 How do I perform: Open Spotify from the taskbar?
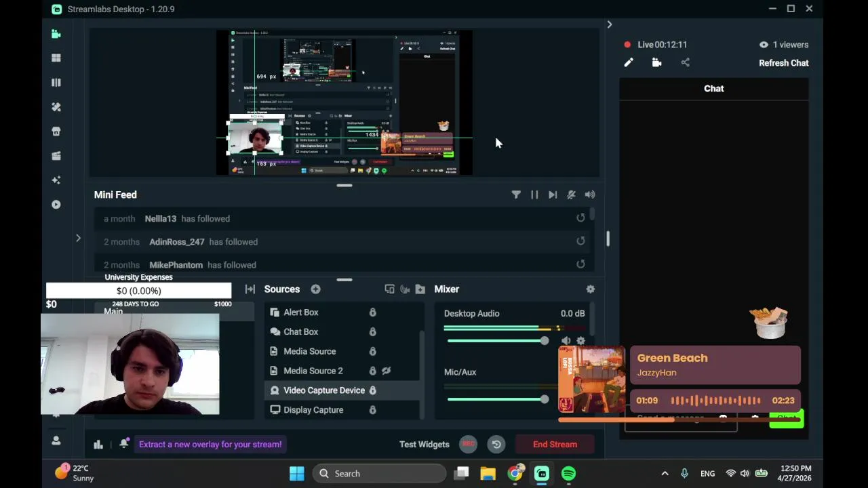[568, 474]
